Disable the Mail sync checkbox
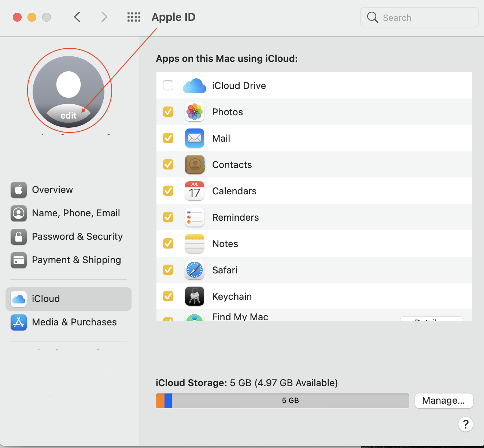The image size is (484, 448). (168, 138)
